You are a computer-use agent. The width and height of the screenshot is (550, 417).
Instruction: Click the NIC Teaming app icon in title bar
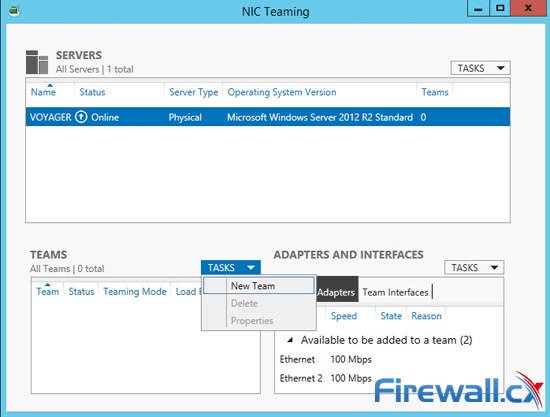point(14,11)
